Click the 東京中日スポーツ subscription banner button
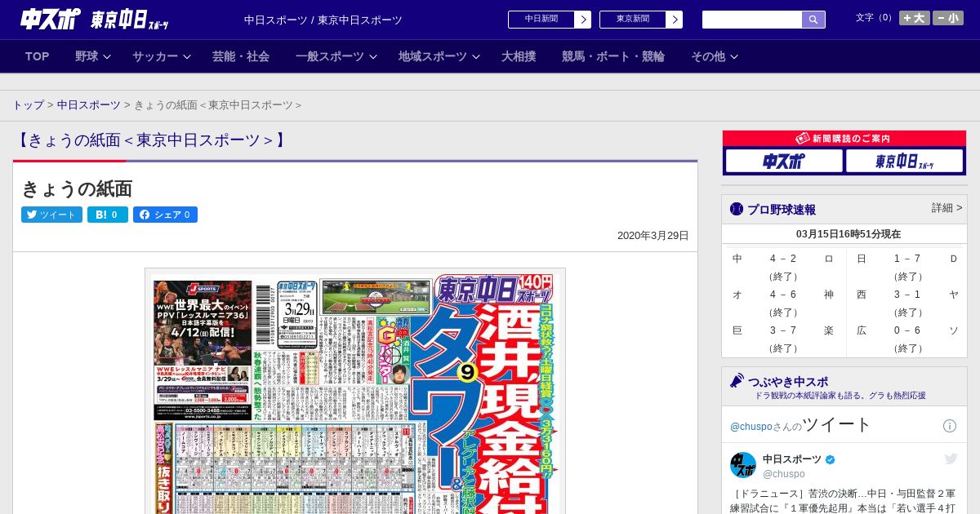 tap(904, 161)
